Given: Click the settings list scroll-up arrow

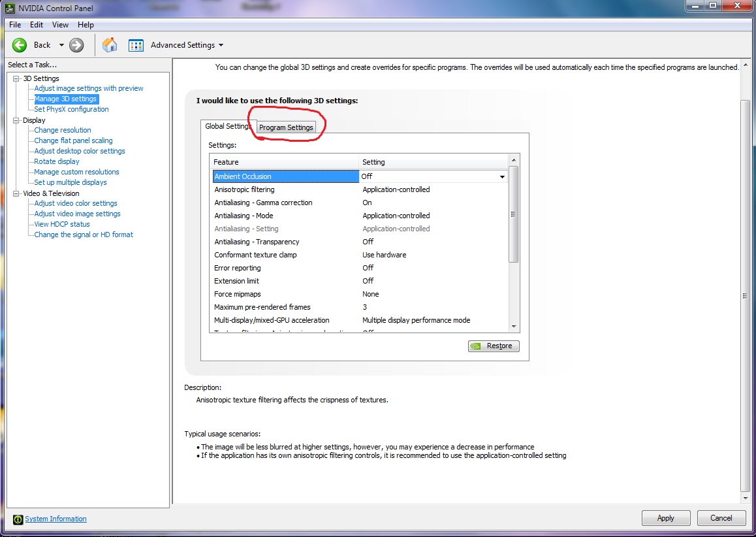Looking at the screenshot, I should pos(514,160).
